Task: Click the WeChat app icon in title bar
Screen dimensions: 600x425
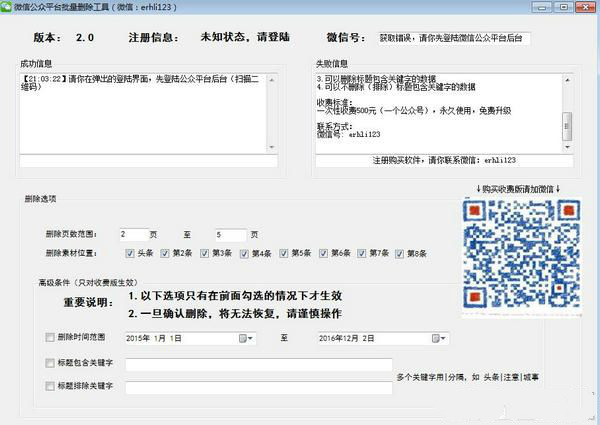Action: pyautogui.click(x=6, y=7)
